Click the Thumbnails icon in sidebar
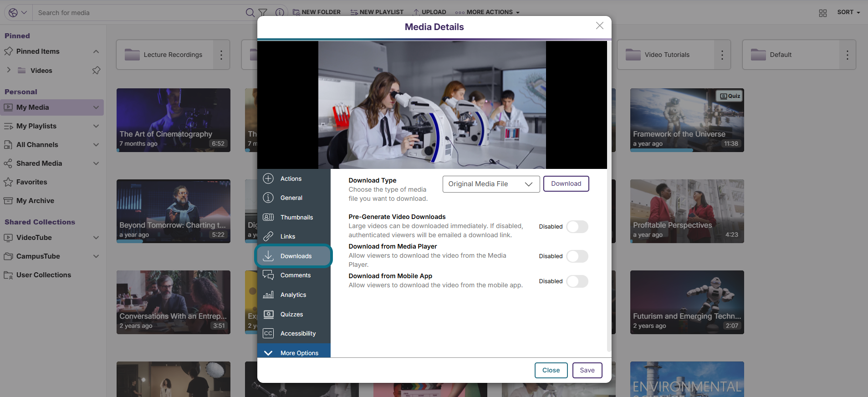This screenshot has height=397, width=868. [268, 217]
